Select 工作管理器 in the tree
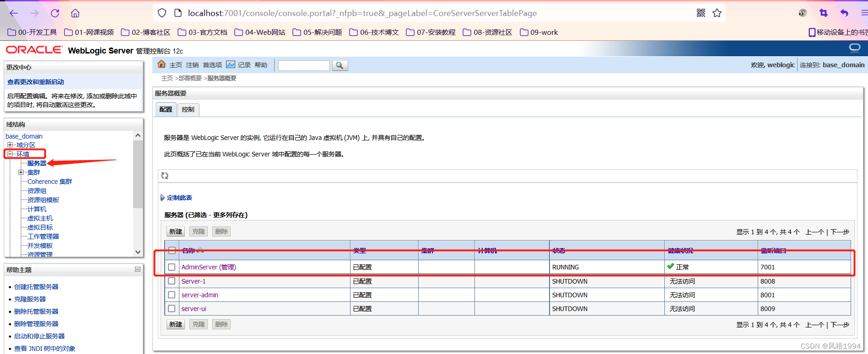The width and height of the screenshot is (868, 354). (43, 236)
